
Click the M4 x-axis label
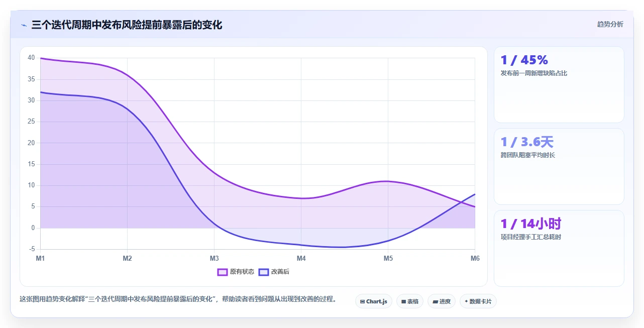(301, 259)
